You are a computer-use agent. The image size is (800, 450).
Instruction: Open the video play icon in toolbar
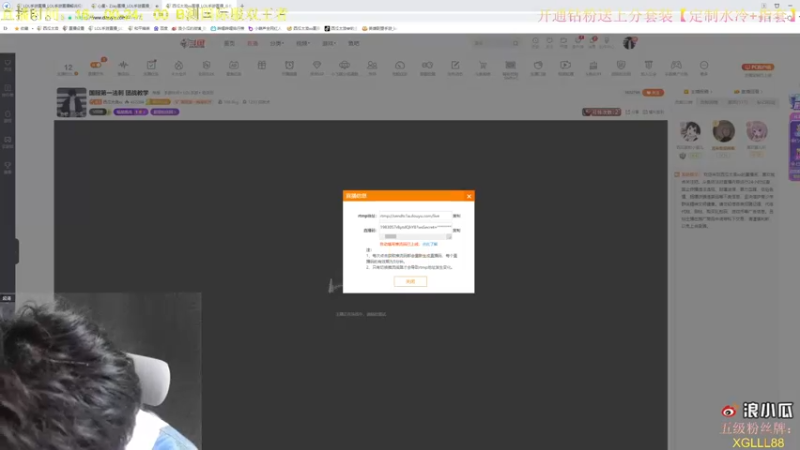pos(565,65)
